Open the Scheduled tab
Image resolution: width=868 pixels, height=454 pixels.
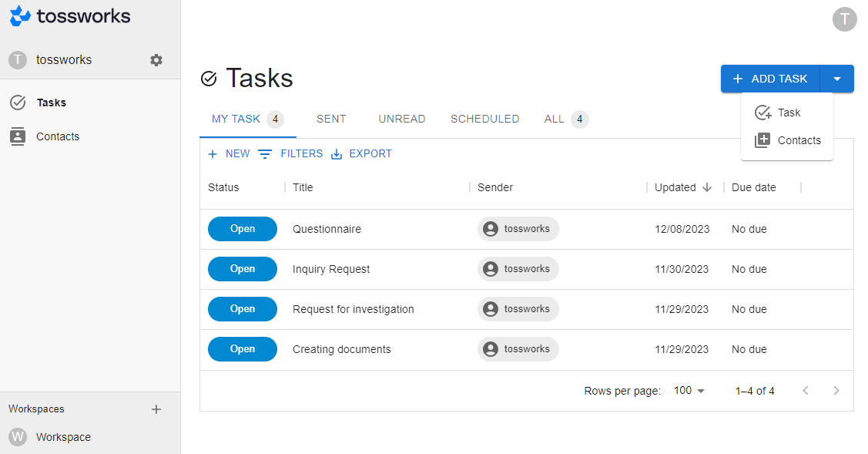pyautogui.click(x=484, y=119)
